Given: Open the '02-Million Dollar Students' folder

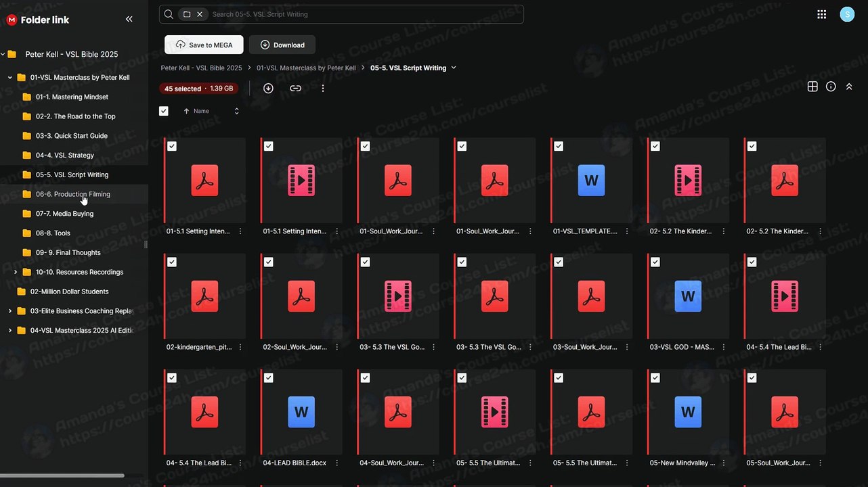Looking at the screenshot, I should click(70, 292).
